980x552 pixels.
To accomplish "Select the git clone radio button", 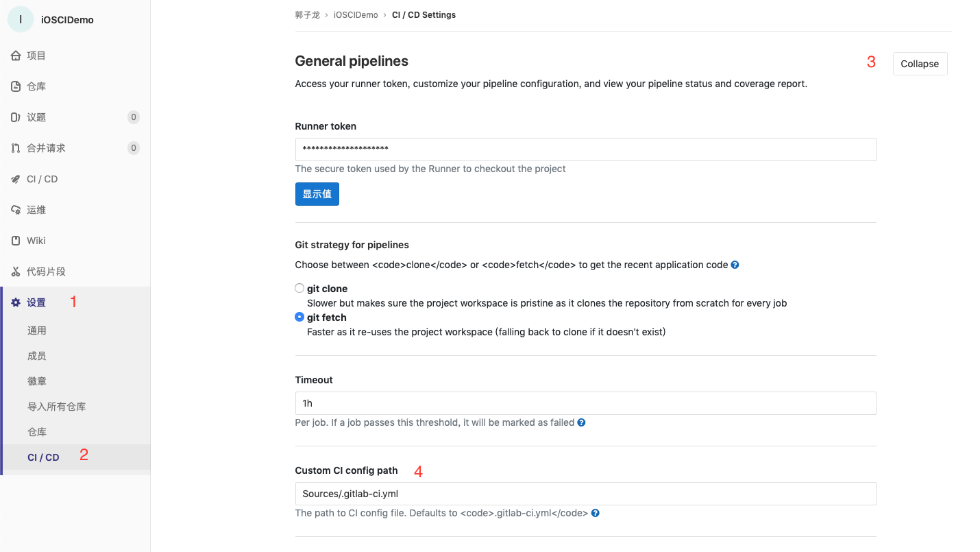I will 299,289.
